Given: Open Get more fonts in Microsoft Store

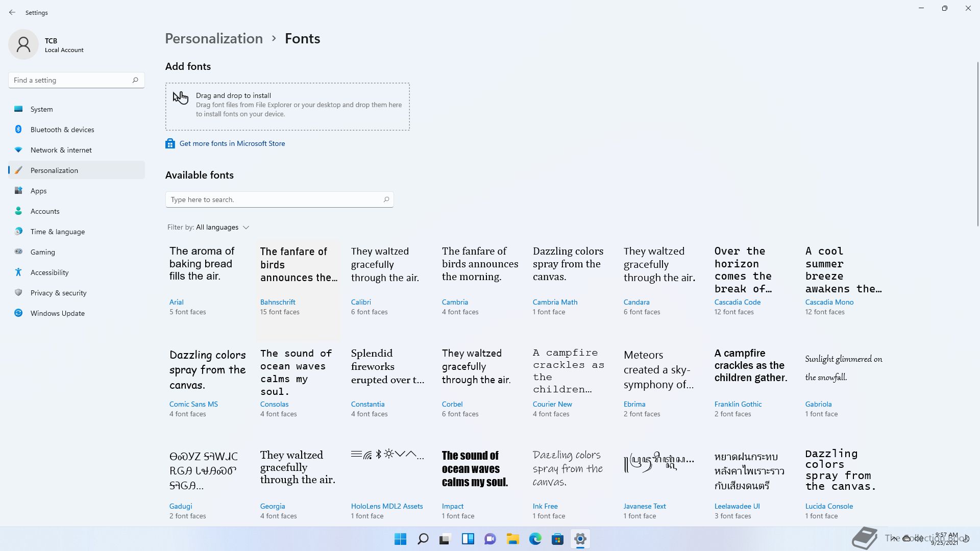Looking at the screenshot, I should pyautogui.click(x=232, y=143).
